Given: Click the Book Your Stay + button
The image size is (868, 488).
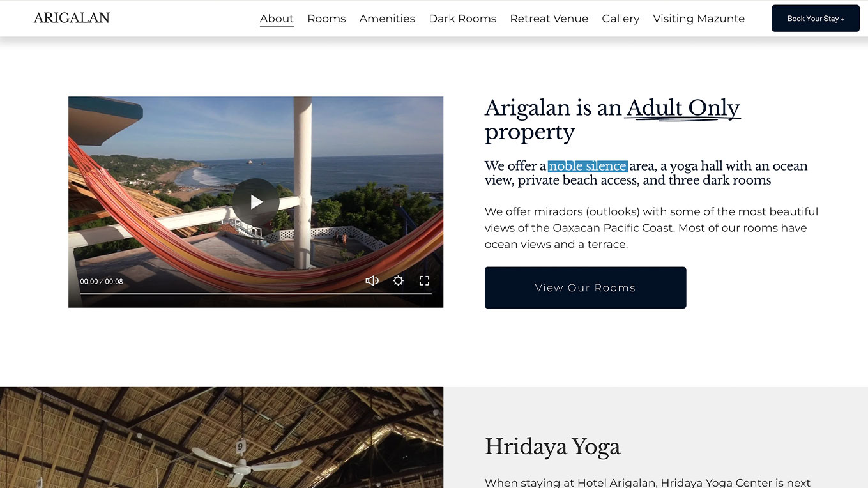Looking at the screenshot, I should pos(815,19).
